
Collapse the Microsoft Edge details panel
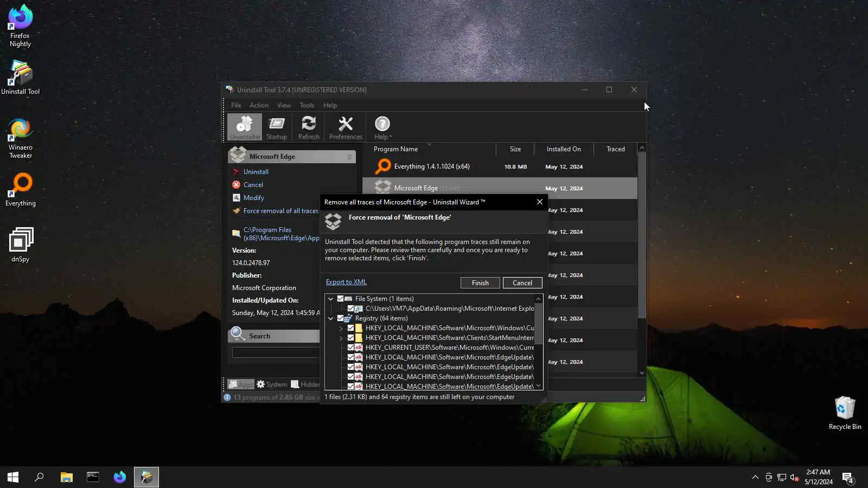point(349,156)
